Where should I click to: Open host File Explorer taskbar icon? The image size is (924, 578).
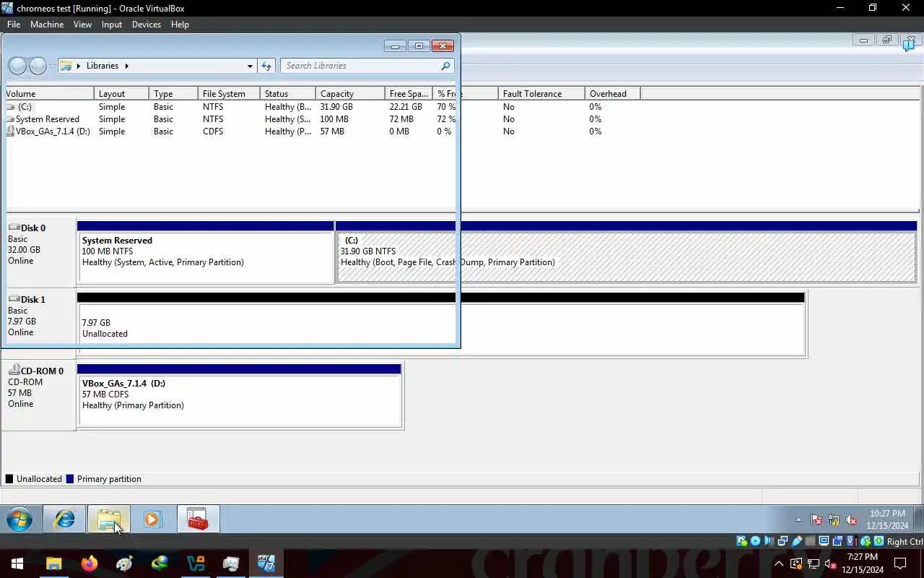[x=54, y=564]
